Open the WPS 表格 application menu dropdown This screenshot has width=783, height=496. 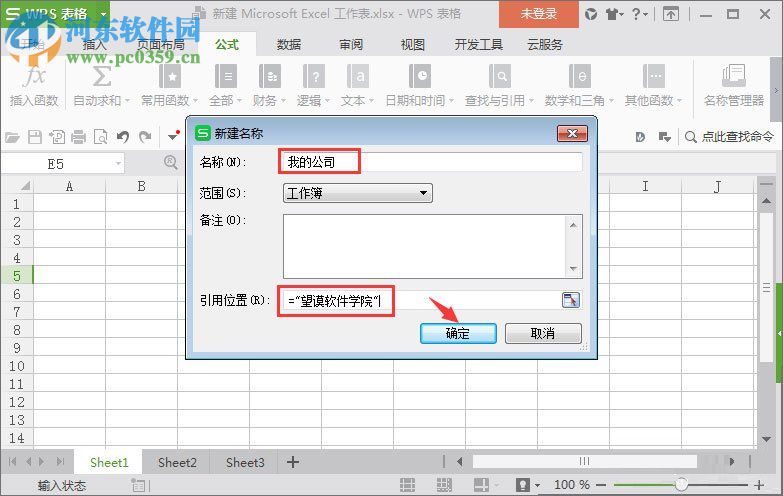(x=104, y=14)
